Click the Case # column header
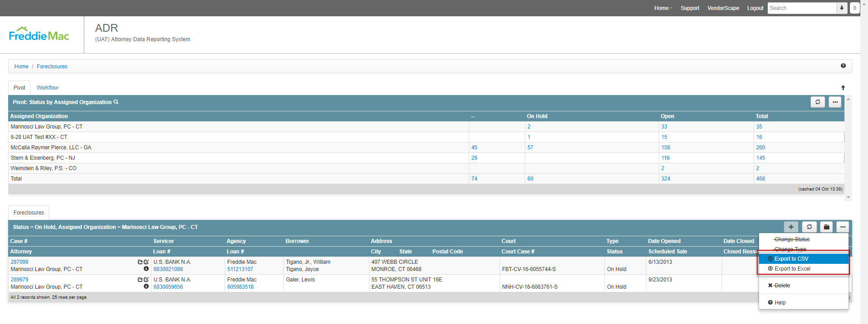 tap(19, 241)
